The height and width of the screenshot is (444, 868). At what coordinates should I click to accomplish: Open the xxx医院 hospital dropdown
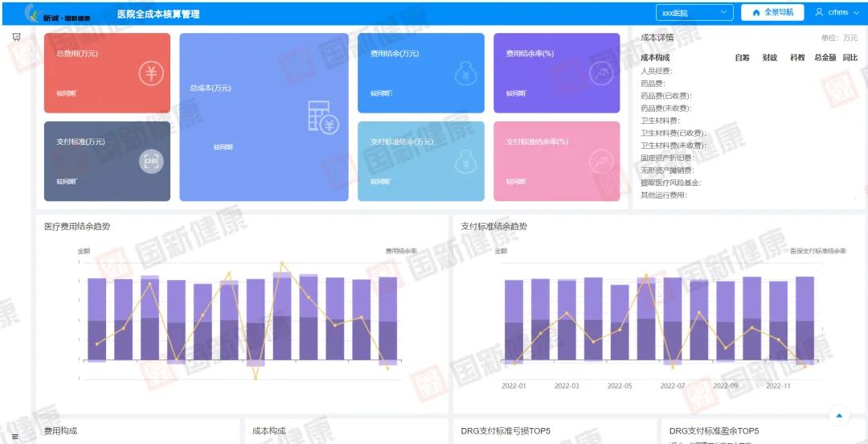[694, 13]
